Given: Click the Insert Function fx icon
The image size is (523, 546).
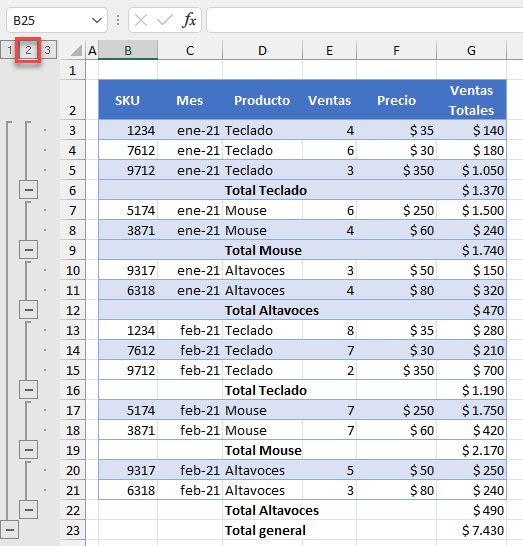Looking at the screenshot, I should pyautogui.click(x=189, y=20).
